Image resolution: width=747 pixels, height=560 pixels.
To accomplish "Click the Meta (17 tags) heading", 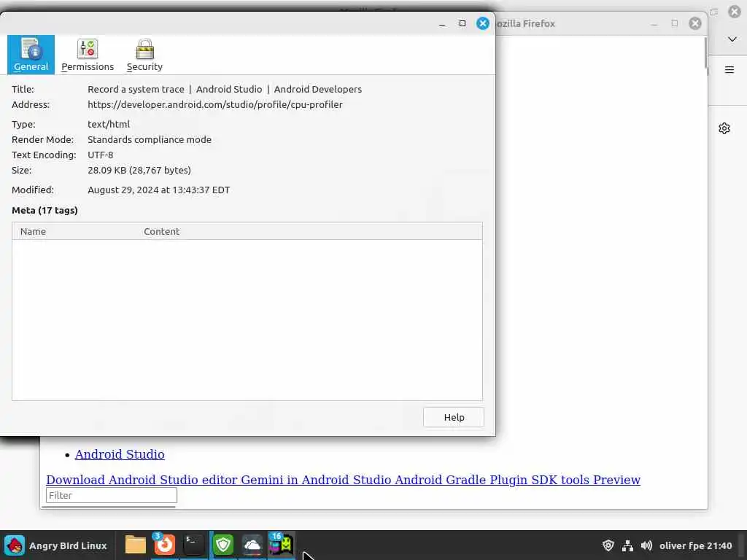I will 44,210.
